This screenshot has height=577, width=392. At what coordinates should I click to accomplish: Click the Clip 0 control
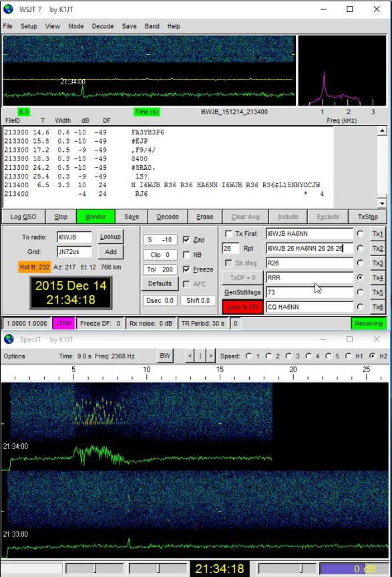(x=160, y=255)
